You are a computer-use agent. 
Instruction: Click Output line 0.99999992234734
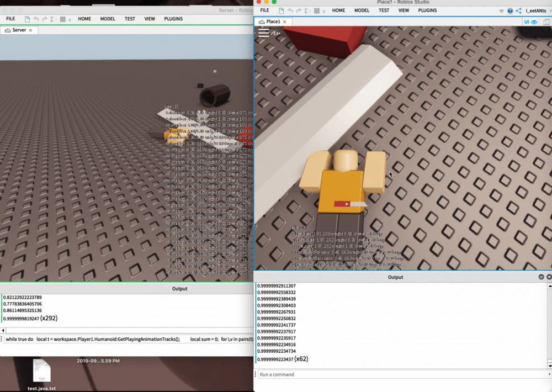[x=277, y=351]
